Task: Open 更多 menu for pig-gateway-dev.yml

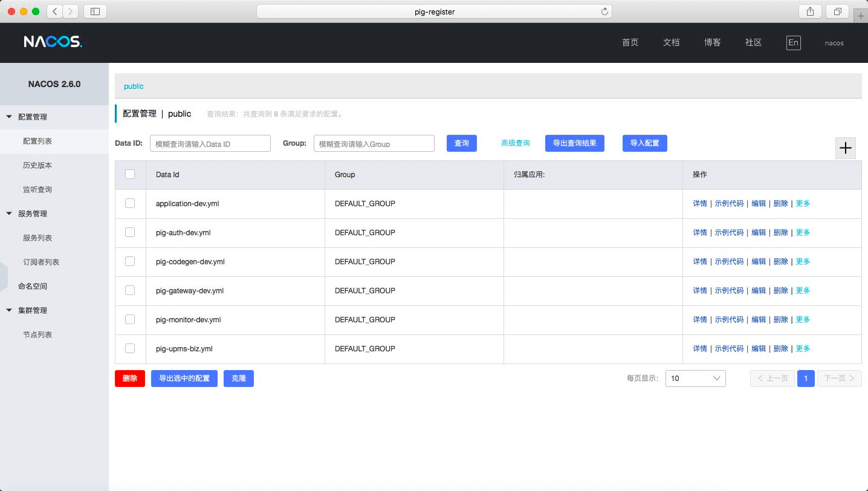Action: point(803,290)
